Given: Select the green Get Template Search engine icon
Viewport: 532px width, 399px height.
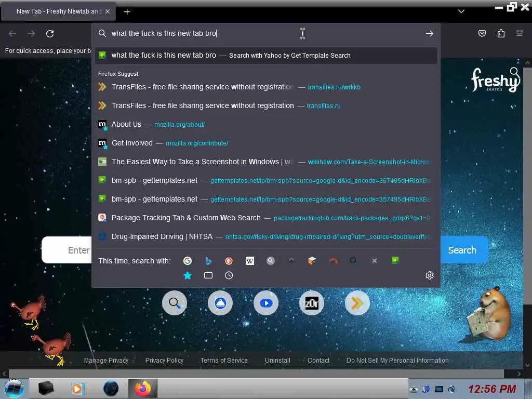Looking at the screenshot, I should coord(395,260).
